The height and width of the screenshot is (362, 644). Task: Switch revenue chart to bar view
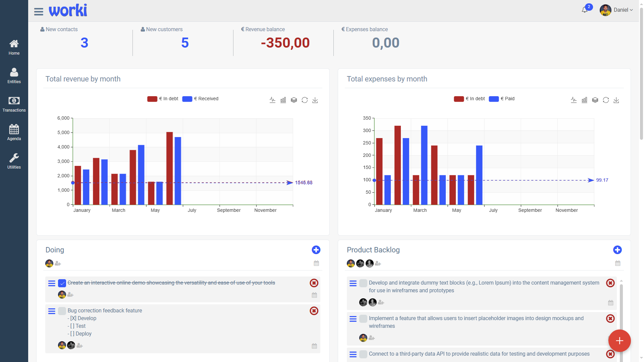[283, 100]
